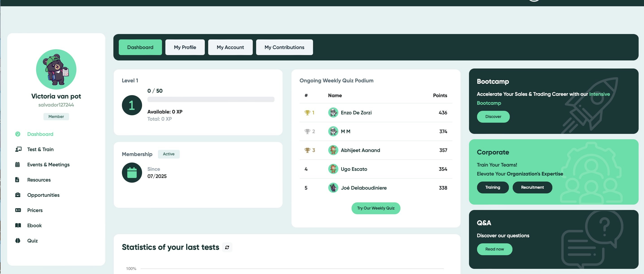
Task: Click the Test & Train sidebar icon
Action: click(x=18, y=149)
